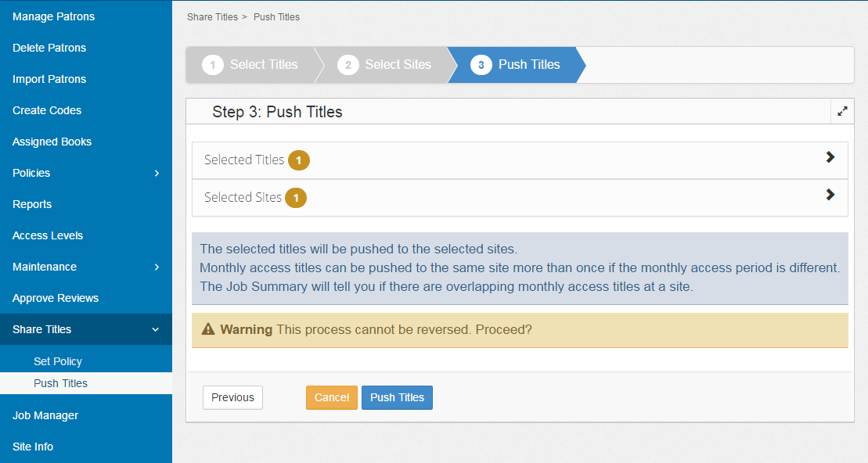The width and height of the screenshot is (868, 463).
Task: Open Job Manager from the sidebar
Action: (x=45, y=415)
